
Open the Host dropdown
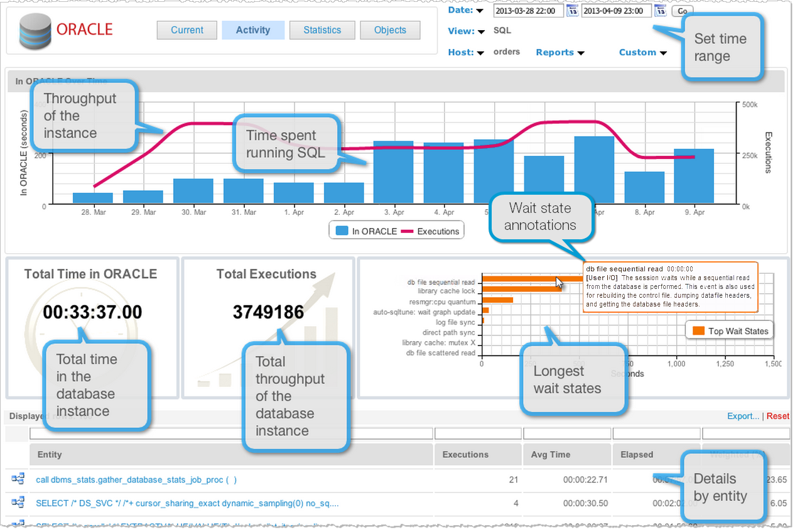point(465,52)
